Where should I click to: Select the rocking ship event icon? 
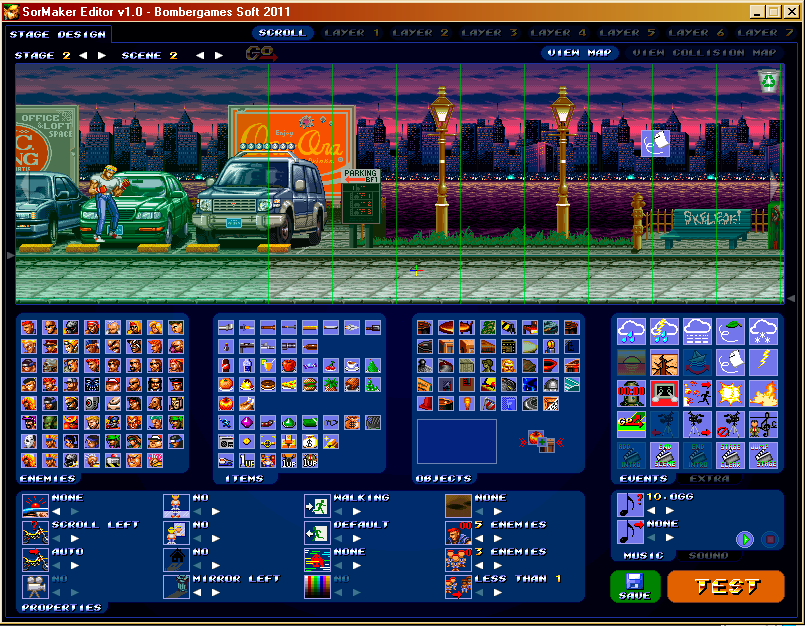click(x=697, y=363)
